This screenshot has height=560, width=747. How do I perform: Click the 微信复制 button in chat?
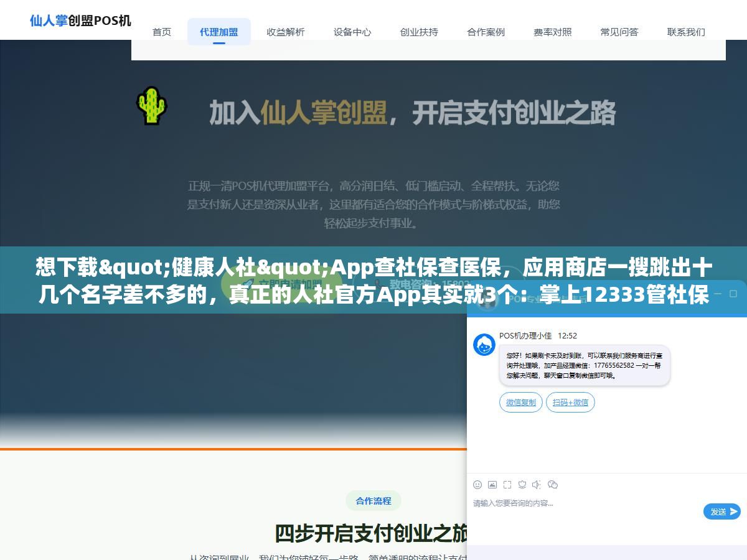[521, 403]
